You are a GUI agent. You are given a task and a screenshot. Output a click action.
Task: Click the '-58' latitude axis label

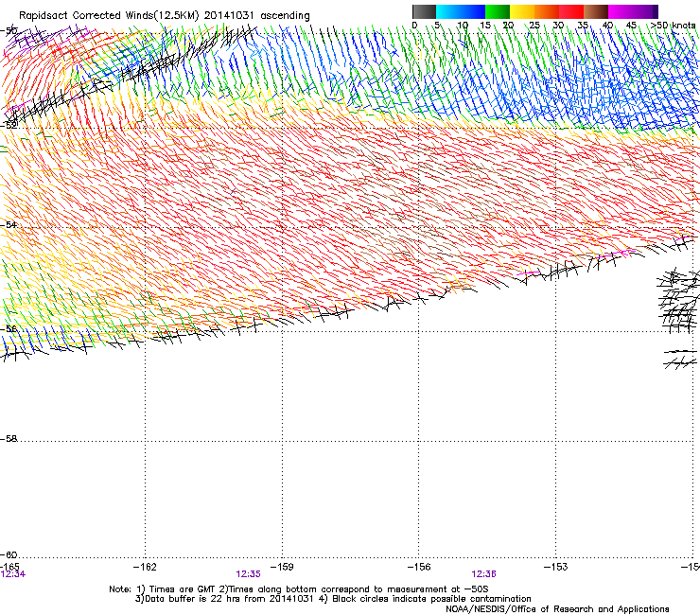coord(8,439)
